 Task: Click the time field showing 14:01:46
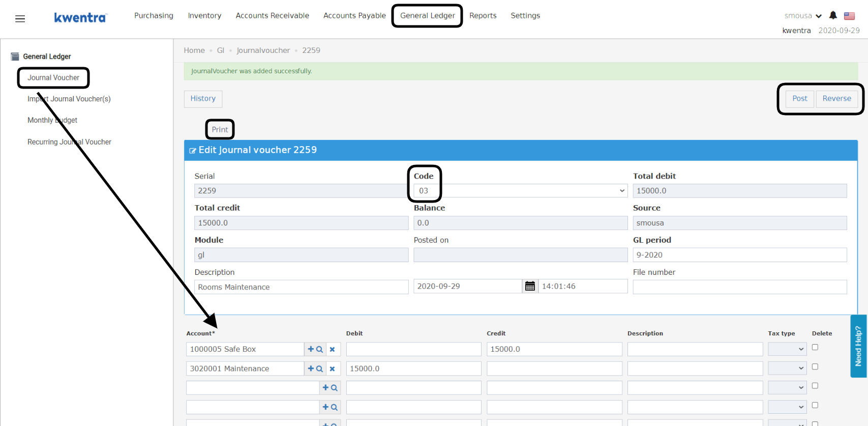[583, 287]
